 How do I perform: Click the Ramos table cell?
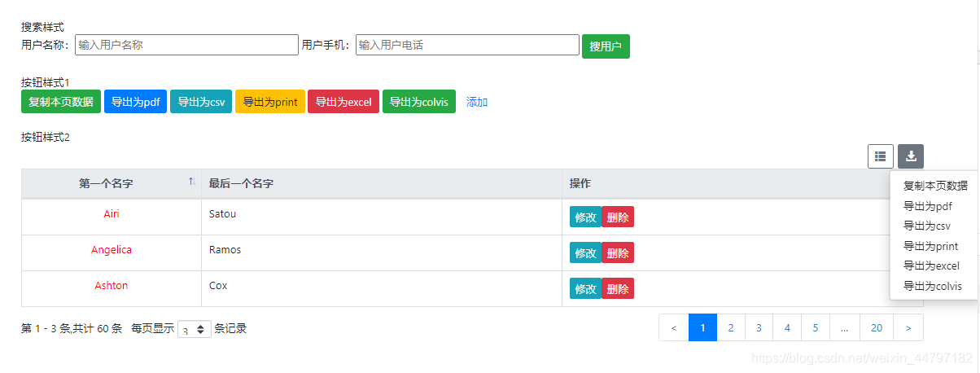tap(381, 252)
